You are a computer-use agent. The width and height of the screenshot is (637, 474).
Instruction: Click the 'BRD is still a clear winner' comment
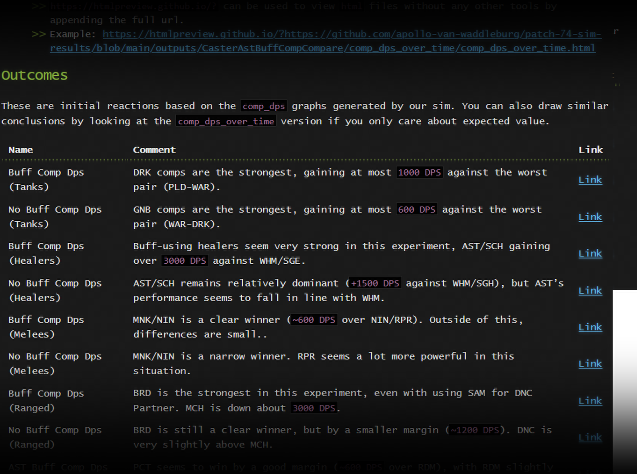(x=342, y=437)
